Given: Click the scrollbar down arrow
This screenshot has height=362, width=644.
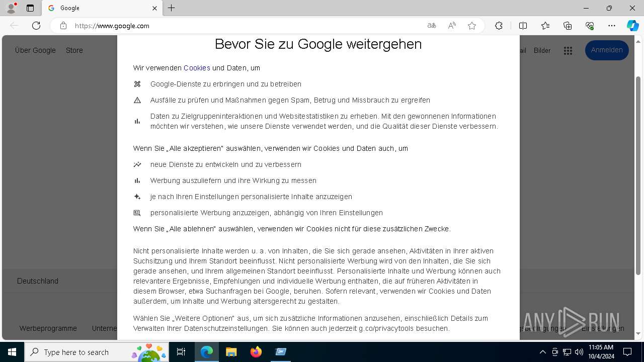Looking at the screenshot, I should pyautogui.click(x=638, y=333).
